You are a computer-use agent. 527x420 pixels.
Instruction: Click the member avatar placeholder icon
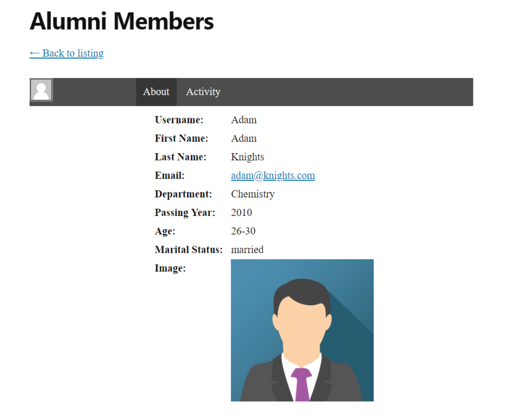41,90
